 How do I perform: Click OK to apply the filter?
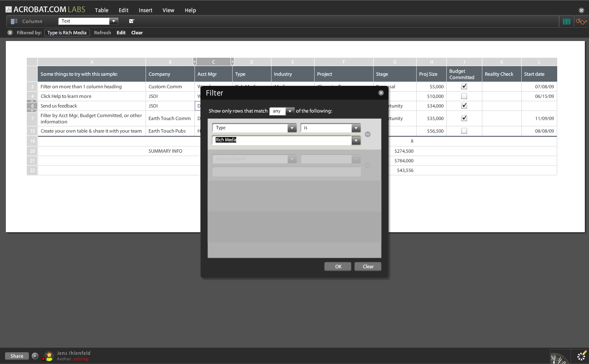click(x=338, y=267)
